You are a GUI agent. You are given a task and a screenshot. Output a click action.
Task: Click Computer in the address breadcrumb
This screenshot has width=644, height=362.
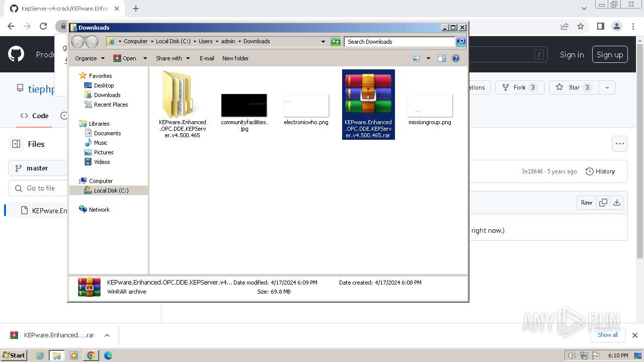(x=136, y=42)
